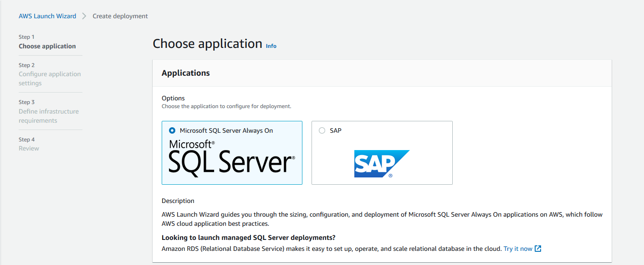644x265 pixels.
Task: Select the SAP radio button
Action: (x=322, y=130)
